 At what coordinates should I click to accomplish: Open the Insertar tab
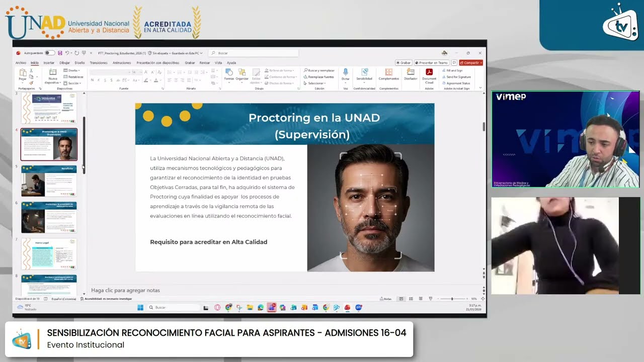pyautogui.click(x=49, y=63)
